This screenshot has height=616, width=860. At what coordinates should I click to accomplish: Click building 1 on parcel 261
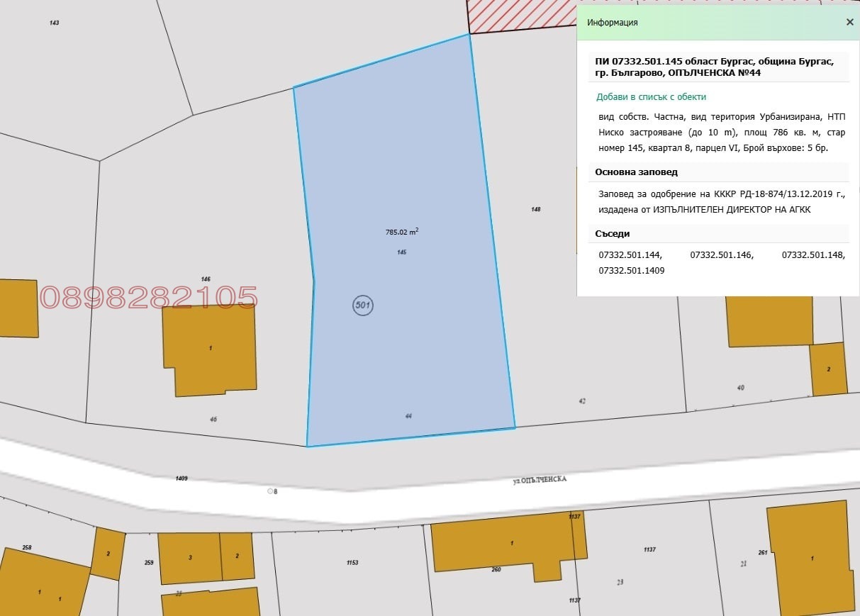coord(810,558)
